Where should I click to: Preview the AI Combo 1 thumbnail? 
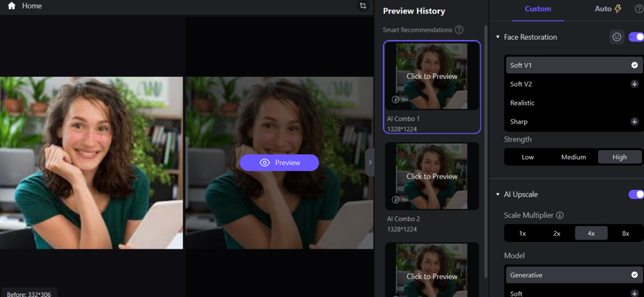(x=431, y=76)
